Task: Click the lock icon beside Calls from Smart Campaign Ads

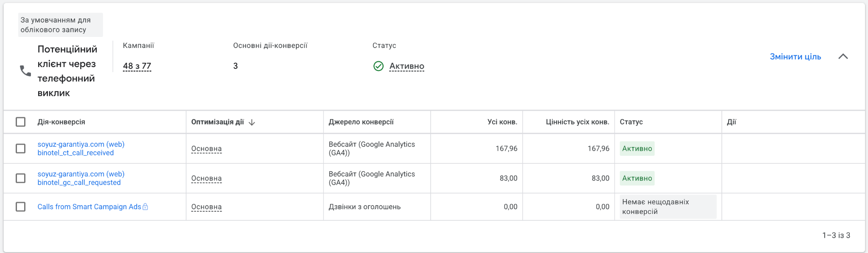Action: (145, 207)
